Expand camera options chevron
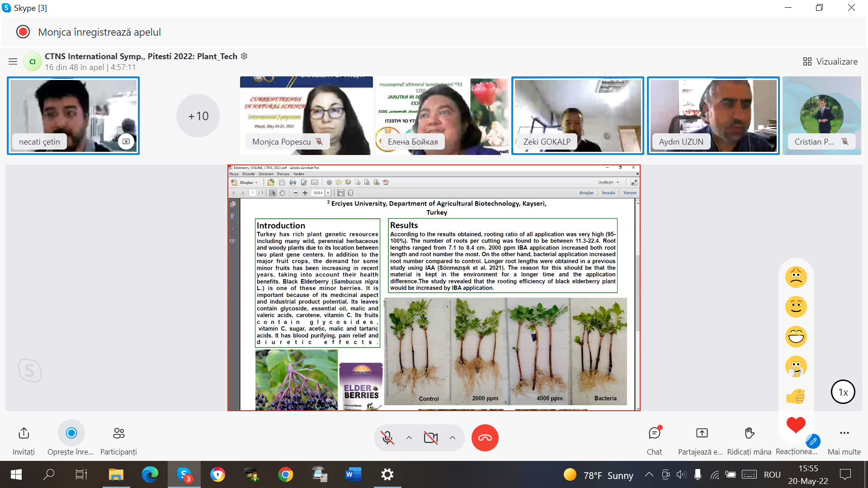Viewport: 868px width, 488px height. point(453,437)
